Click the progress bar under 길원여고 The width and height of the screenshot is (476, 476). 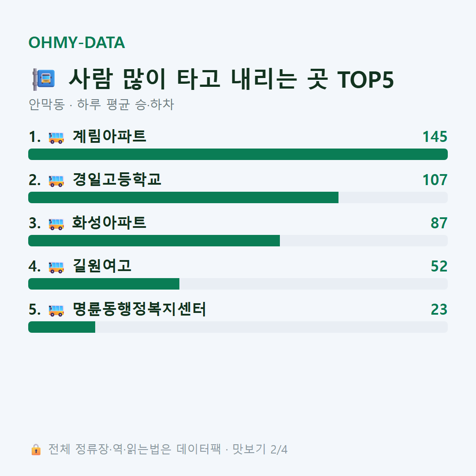(238, 284)
